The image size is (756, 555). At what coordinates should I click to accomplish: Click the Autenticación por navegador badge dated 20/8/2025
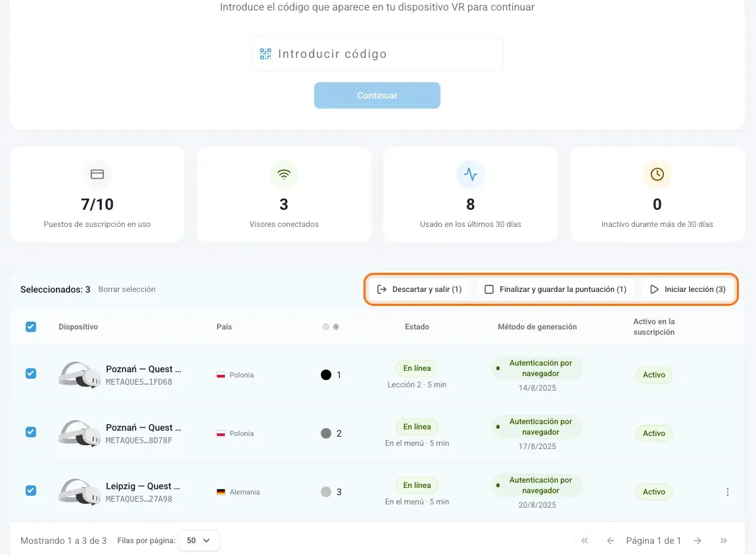(537, 485)
